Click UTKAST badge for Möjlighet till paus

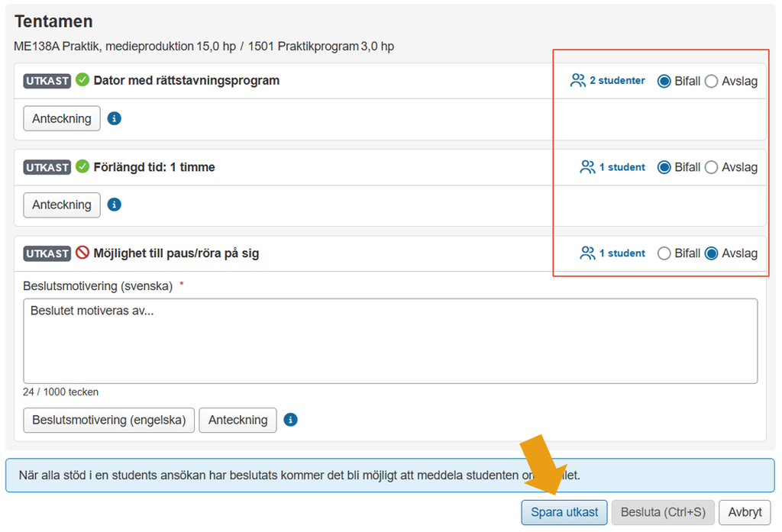point(47,253)
